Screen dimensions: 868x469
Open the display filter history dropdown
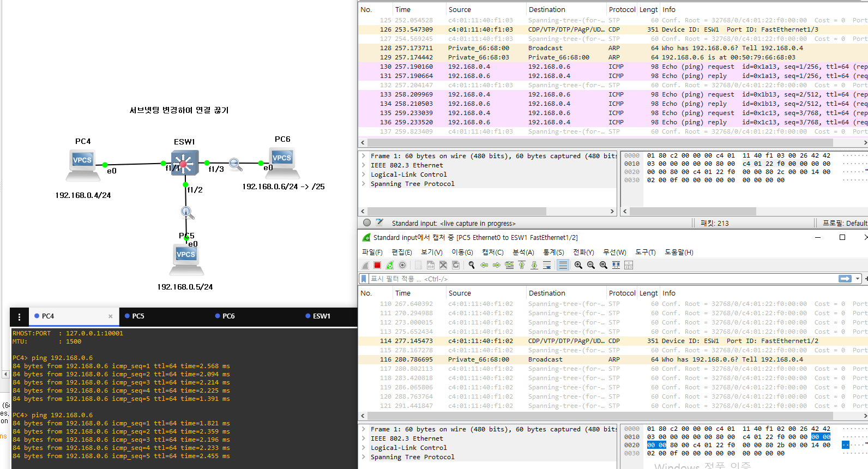pyautogui.click(x=858, y=279)
